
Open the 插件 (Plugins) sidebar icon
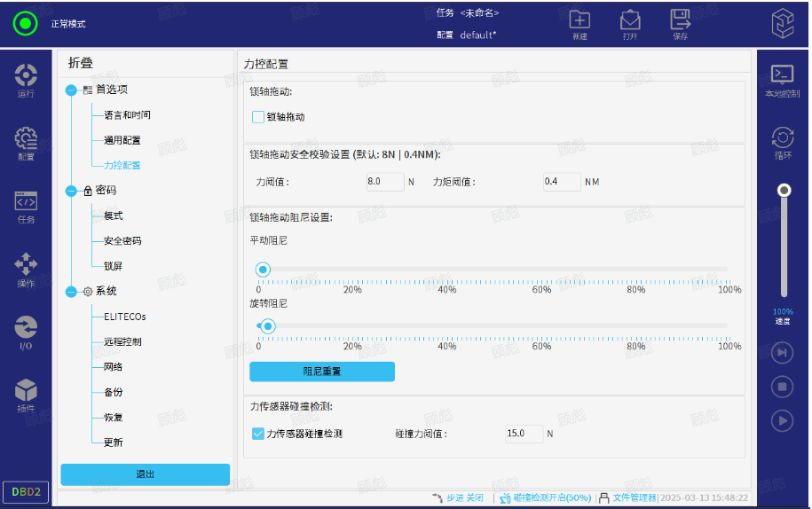coord(26,395)
